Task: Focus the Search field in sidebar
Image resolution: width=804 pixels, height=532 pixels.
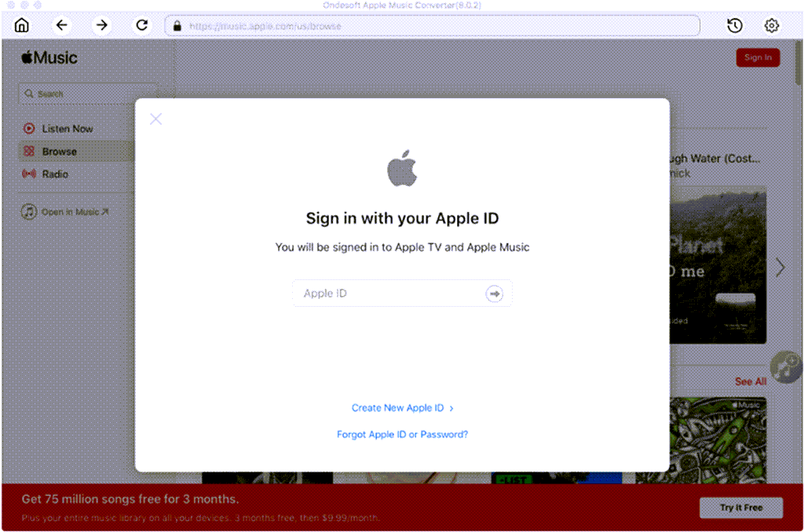Action: point(88,94)
